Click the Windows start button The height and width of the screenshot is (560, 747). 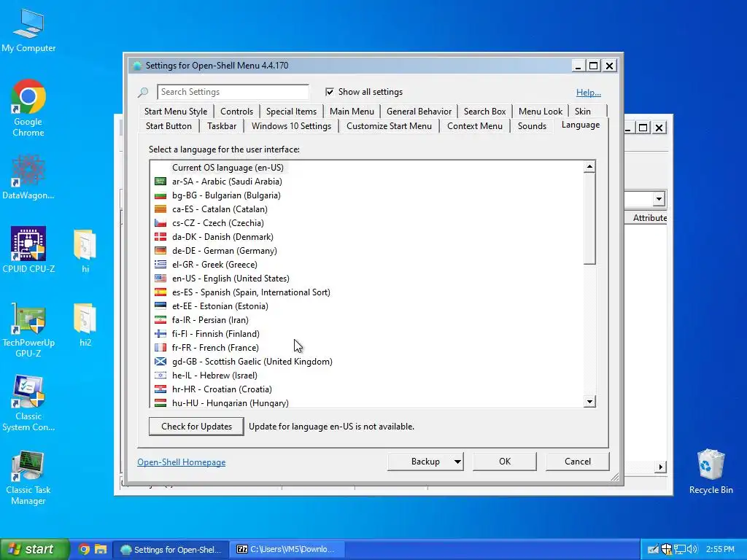[35, 549]
